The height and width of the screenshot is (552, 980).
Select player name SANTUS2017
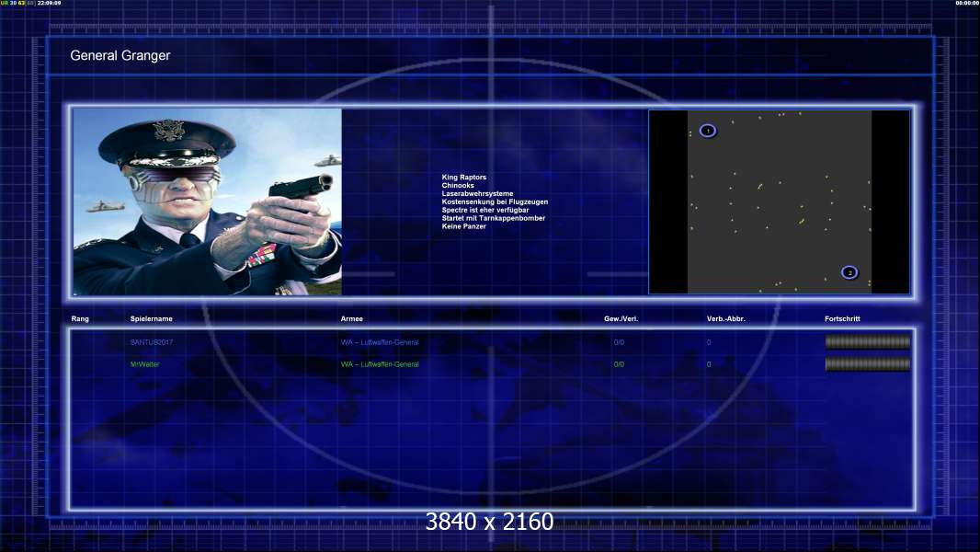[x=152, y=342]
